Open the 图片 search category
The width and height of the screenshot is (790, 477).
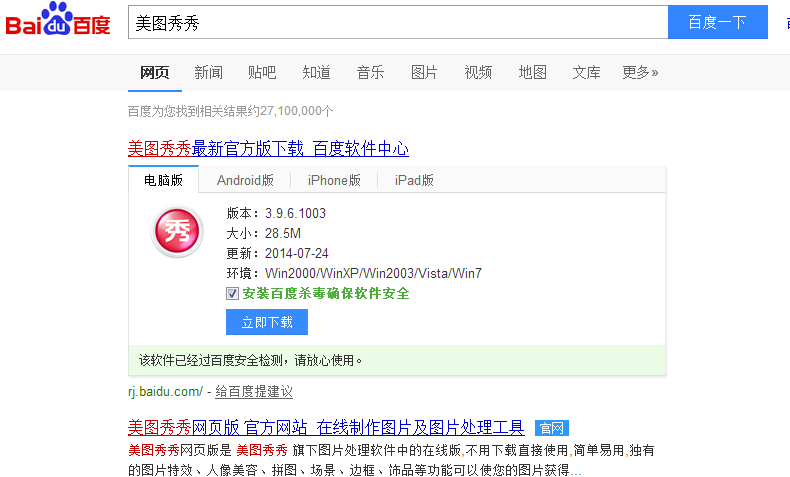424,72
